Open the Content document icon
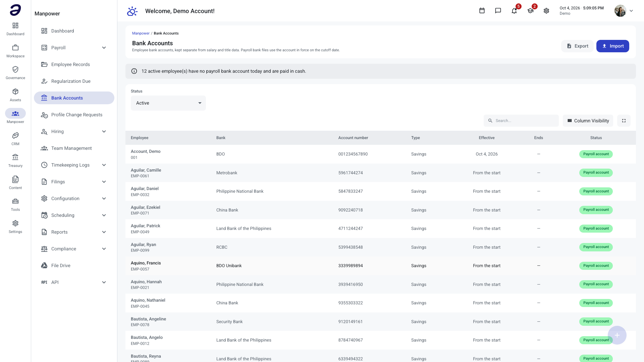Viewport: 644px width, 362px height. [x=15, y=179]
